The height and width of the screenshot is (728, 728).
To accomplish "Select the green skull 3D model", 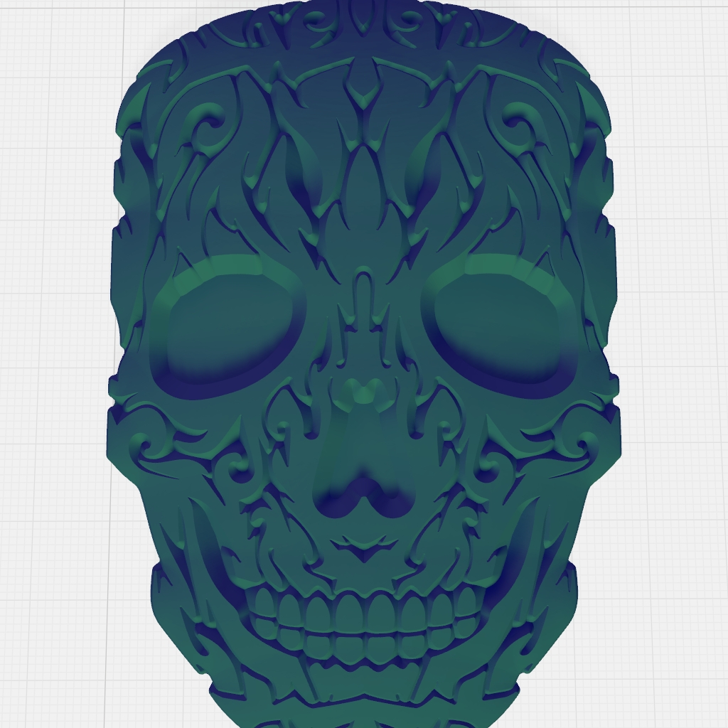I will point(364,364).
